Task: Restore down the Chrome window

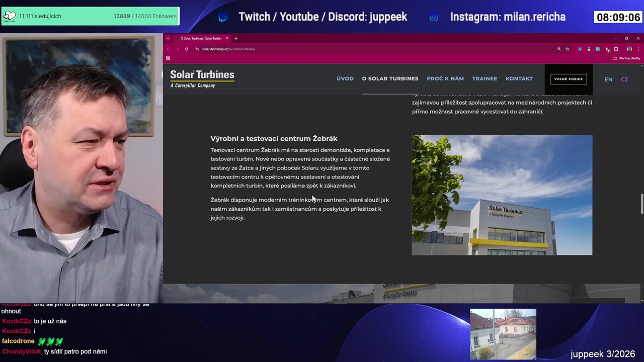Action: point(626,38)
